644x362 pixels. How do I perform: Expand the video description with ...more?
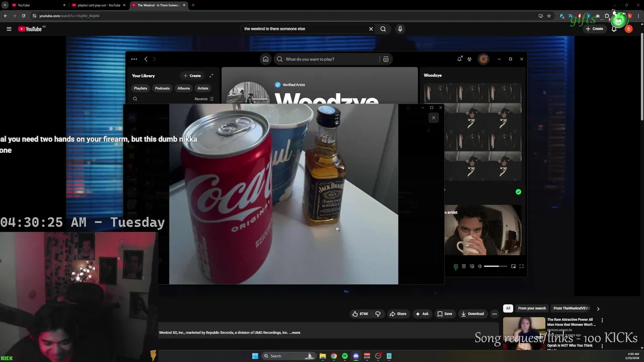point(295,332)
